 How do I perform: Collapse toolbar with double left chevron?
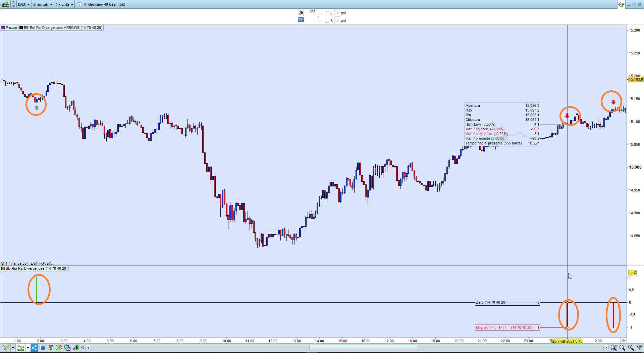click(83, 348)
